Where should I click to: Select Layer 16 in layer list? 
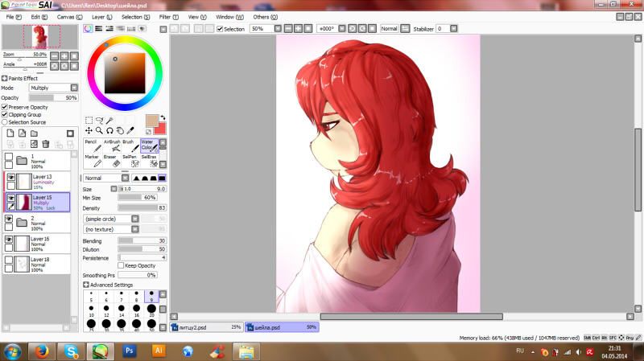tap(37, 244)
